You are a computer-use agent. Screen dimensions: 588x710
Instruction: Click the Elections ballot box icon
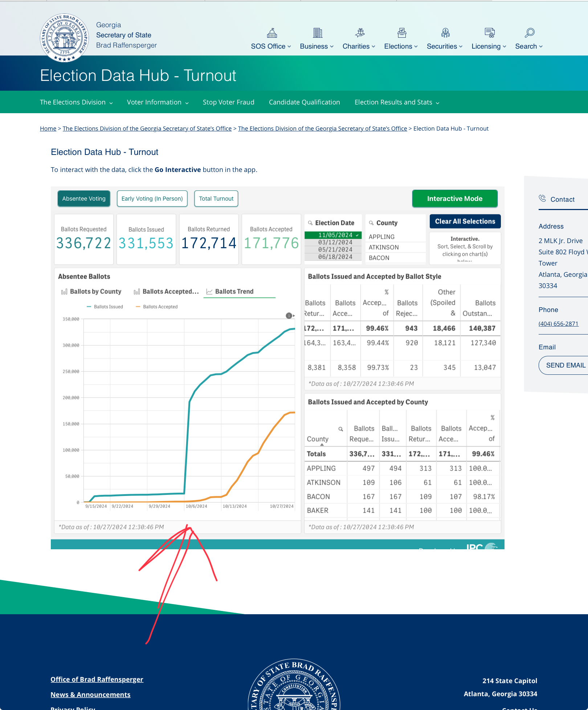point(402,33)
